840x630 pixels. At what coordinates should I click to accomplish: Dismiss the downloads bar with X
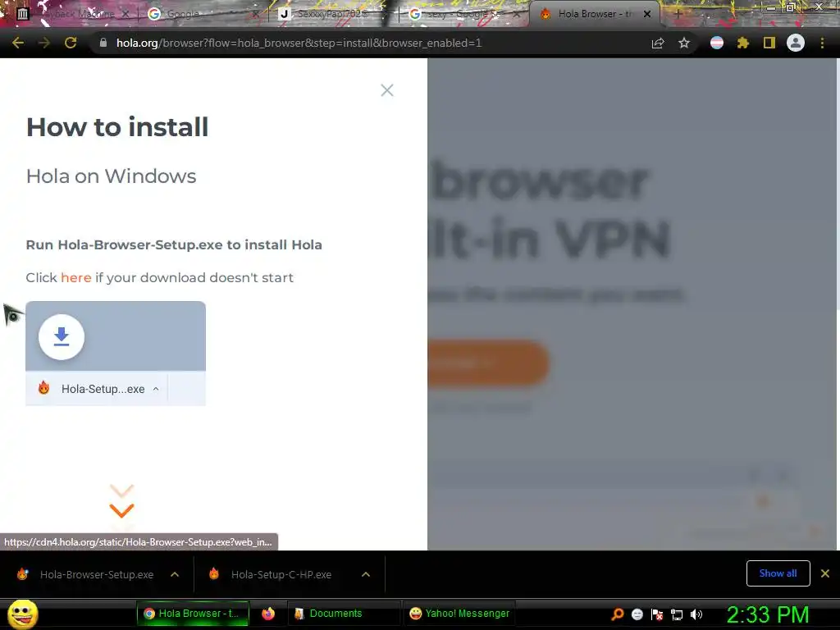pos(825,573)
